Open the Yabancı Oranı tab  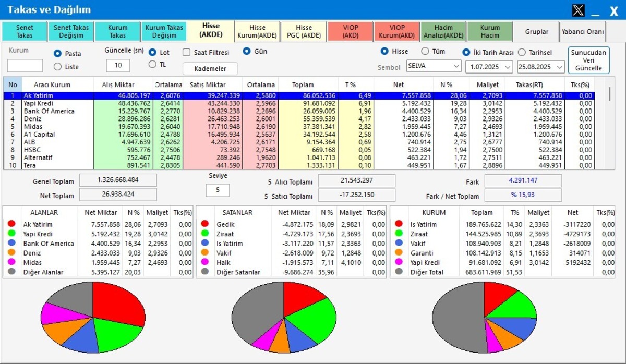coord(583,31)
